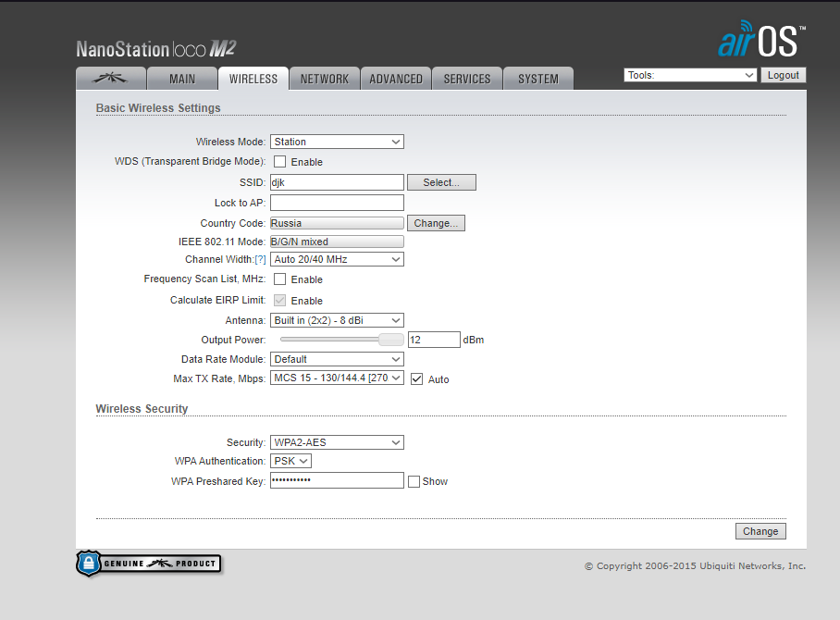This screenshot has width=840, height=620.
Task: Click the airOS logo
Action: click(761, 39)
